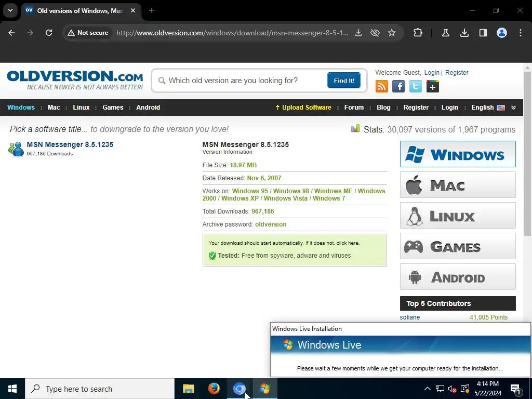This screenshot has height=399, width=532.
Task: Click the Mac category banner
Action: coord(458,184)
